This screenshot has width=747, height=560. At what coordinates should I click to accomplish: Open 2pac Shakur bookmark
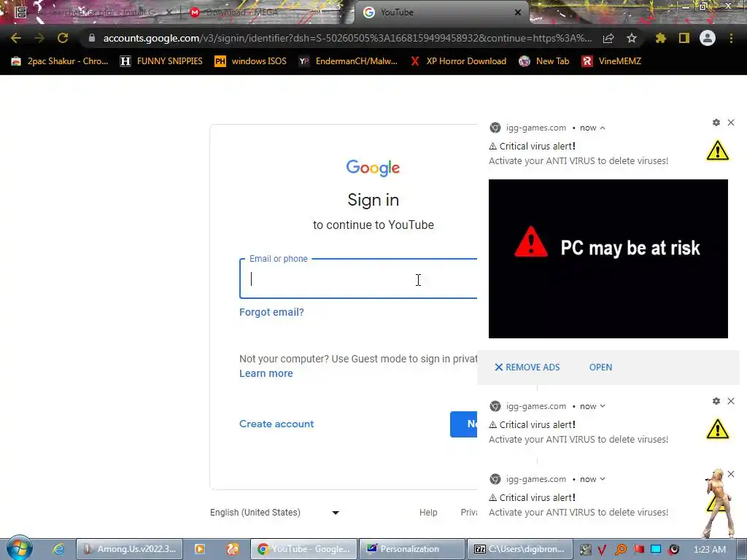pyautogui.click(x=60, y=61)
